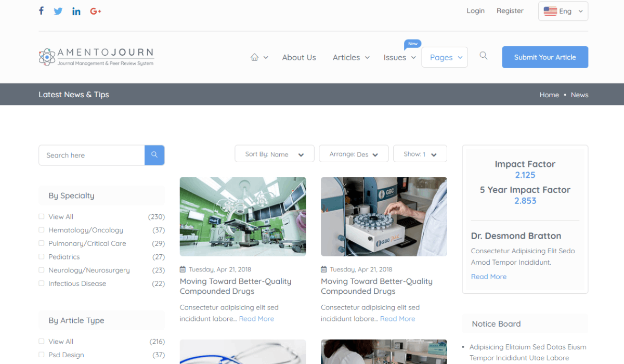Open the Pages menu item

[x=441, y=57]
